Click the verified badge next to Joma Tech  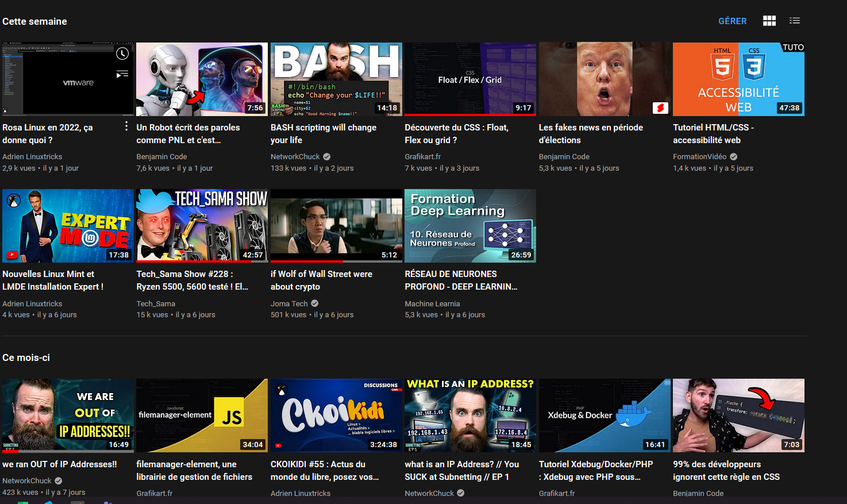(314, 303)
